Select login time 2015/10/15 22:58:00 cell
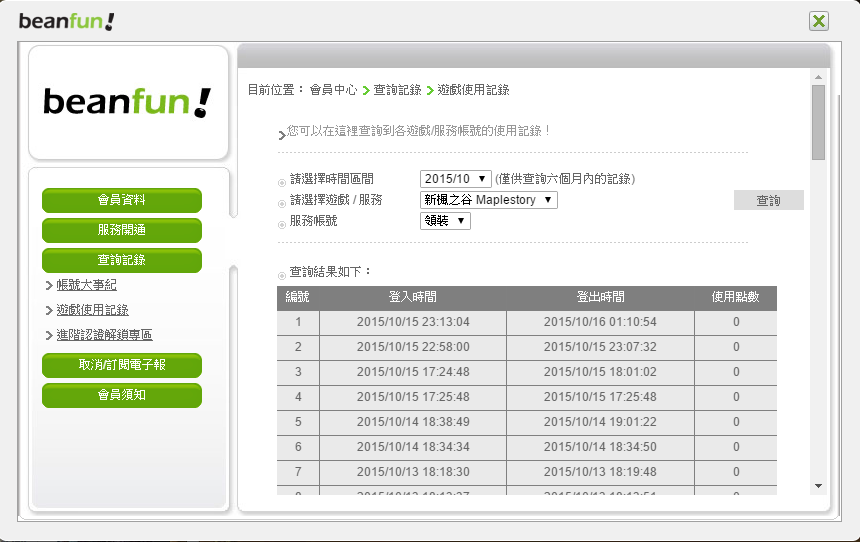 click(x=413, y=347)
